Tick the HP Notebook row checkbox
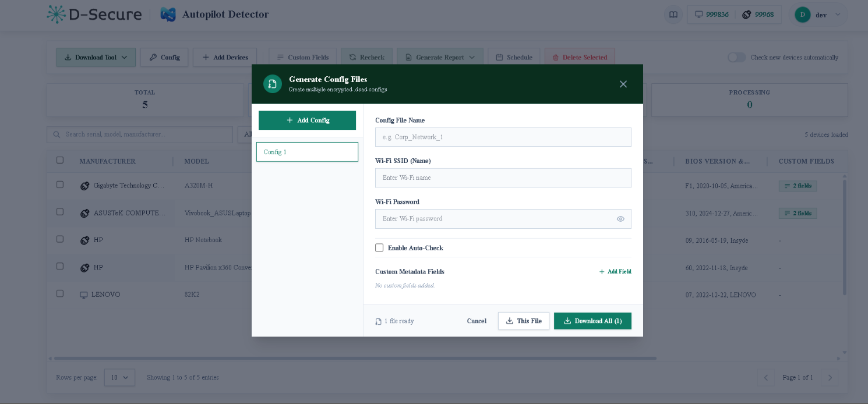 pyautogui.click(x=60, y=239)
